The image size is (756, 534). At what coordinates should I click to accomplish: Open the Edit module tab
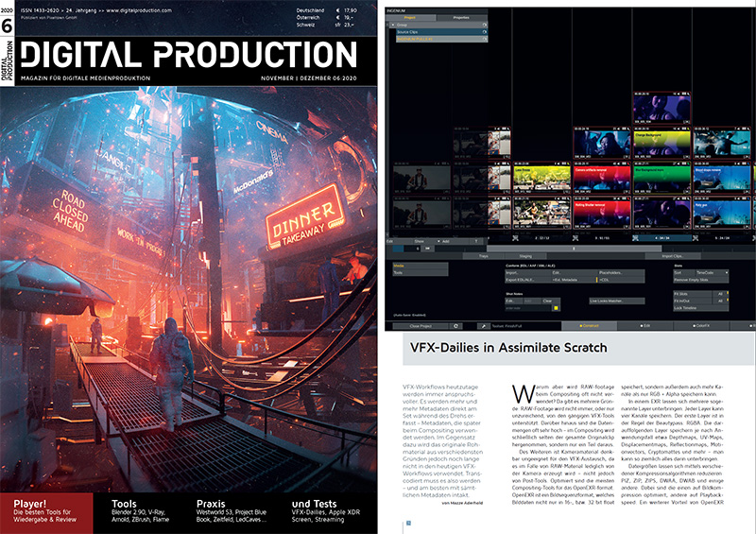click(645, 326)
